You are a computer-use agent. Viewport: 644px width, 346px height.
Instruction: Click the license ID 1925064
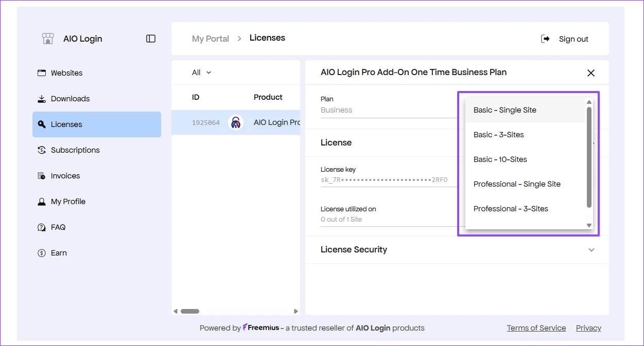(x=205, y=123)
